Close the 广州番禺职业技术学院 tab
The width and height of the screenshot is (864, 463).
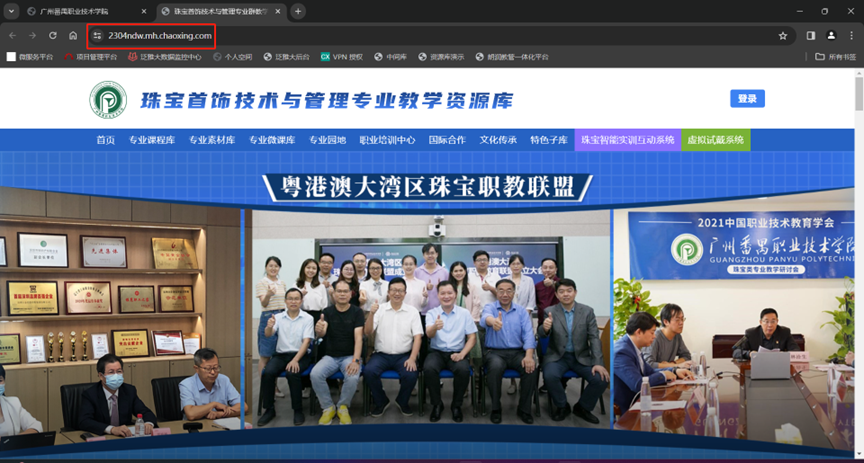tap(144, 12)
